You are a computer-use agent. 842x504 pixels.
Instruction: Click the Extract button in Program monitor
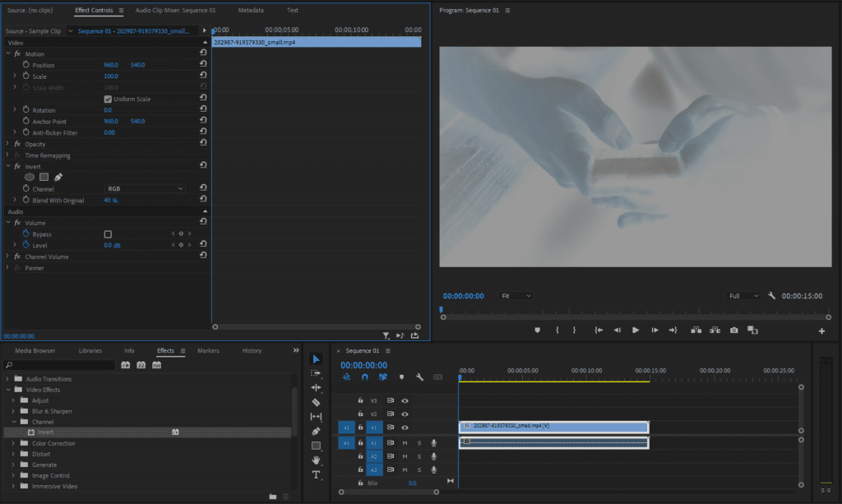[x=715, y=330]
